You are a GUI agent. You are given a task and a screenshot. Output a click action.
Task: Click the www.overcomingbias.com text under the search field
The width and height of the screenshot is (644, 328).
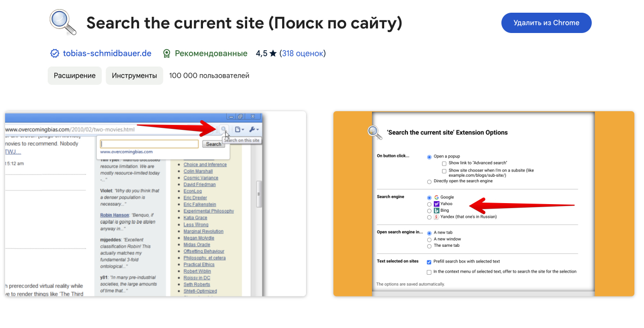coord(126,152)
